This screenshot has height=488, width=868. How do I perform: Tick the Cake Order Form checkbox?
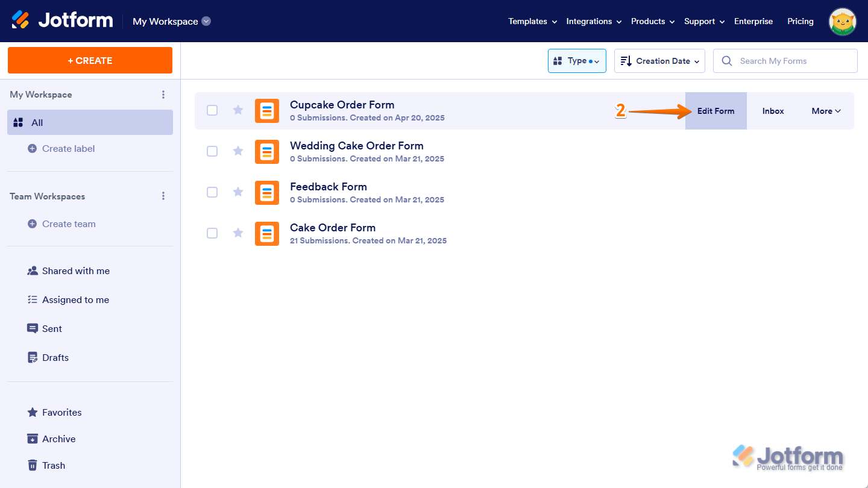click(212, 233)
